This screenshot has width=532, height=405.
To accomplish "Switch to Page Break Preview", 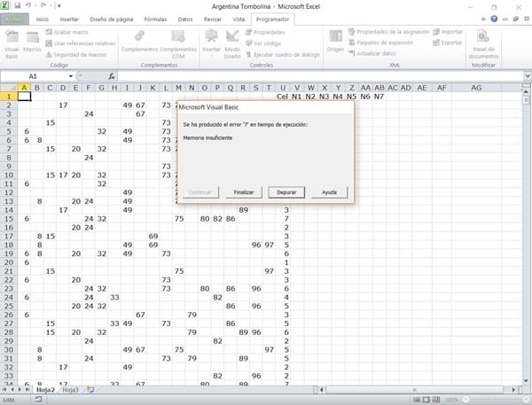I will pyautogui.click(x=436, y=400).
